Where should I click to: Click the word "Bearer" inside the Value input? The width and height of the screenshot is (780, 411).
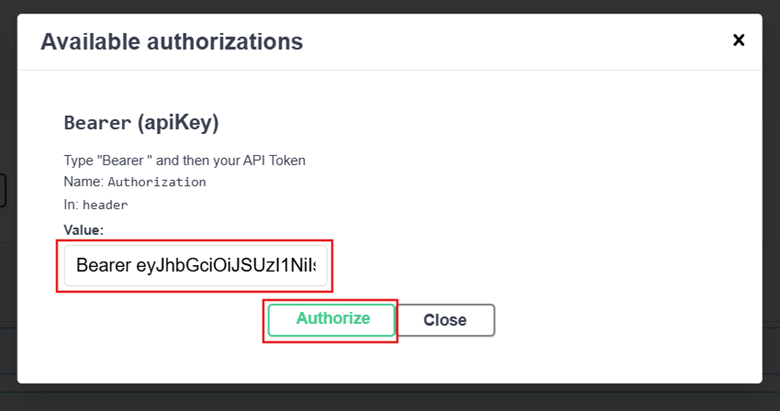click(x=103, y=267)
